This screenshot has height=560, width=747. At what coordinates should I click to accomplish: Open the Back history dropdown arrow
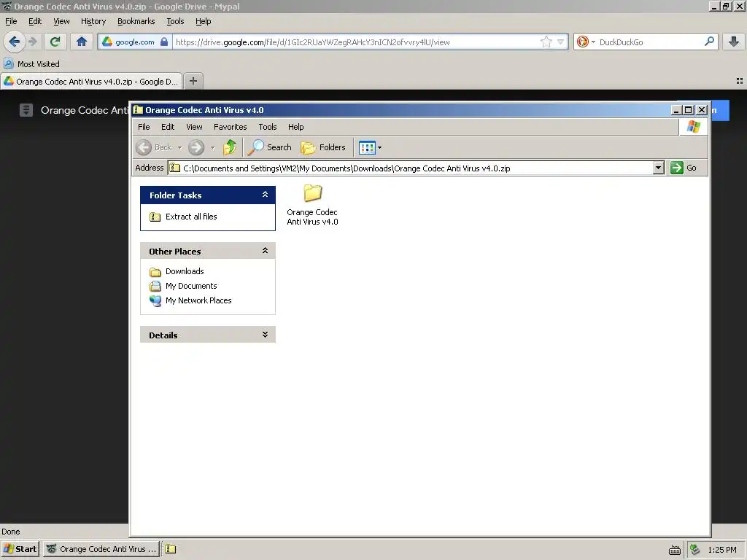pyautogui.click(x=179, y=147)
